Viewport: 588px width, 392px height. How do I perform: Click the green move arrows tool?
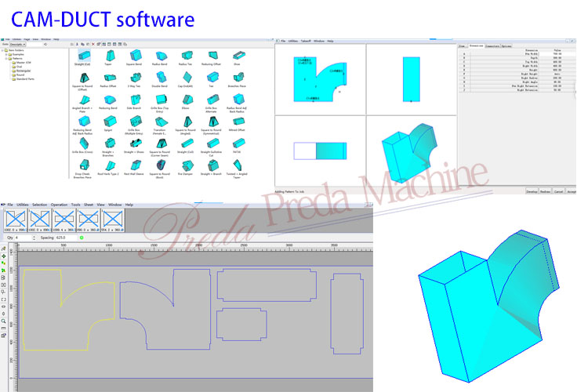pyautogui.click(x=3, y=256)
